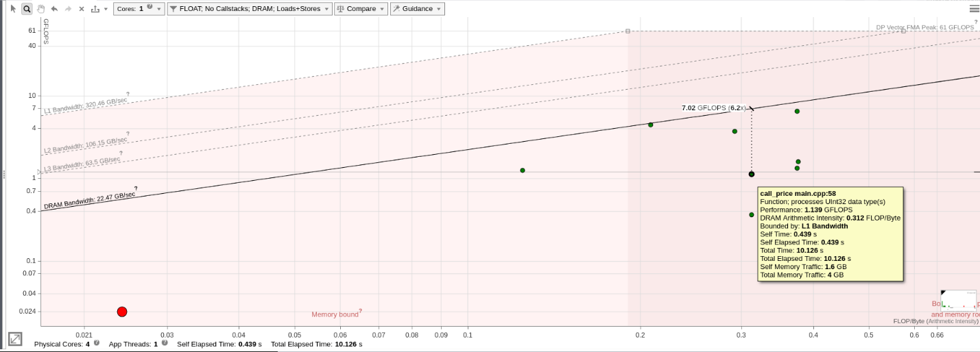Click Bounded by: L1 Bandwidth in tooltip
This screenshot has height=352, width=980.
pyautogui.click(x=804, y=226)
